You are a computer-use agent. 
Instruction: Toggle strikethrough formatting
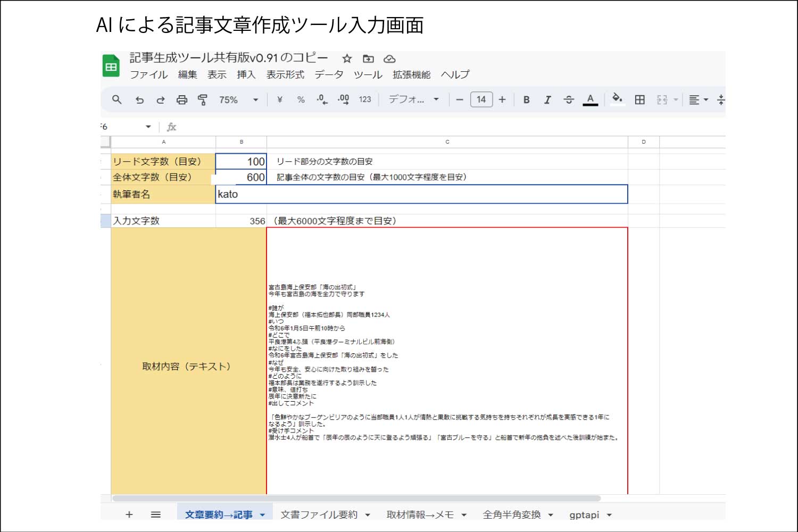[x=568, y=99]
